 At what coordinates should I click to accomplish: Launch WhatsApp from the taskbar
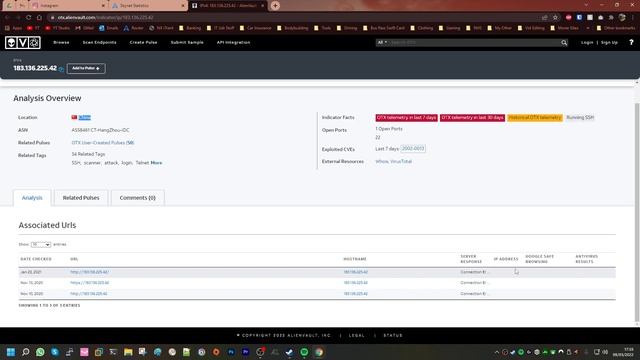[x=40, y=352]
